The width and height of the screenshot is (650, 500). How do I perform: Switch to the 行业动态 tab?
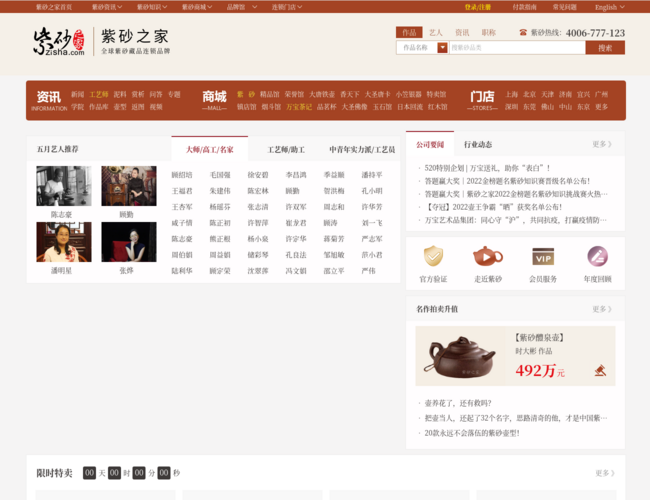477,144
